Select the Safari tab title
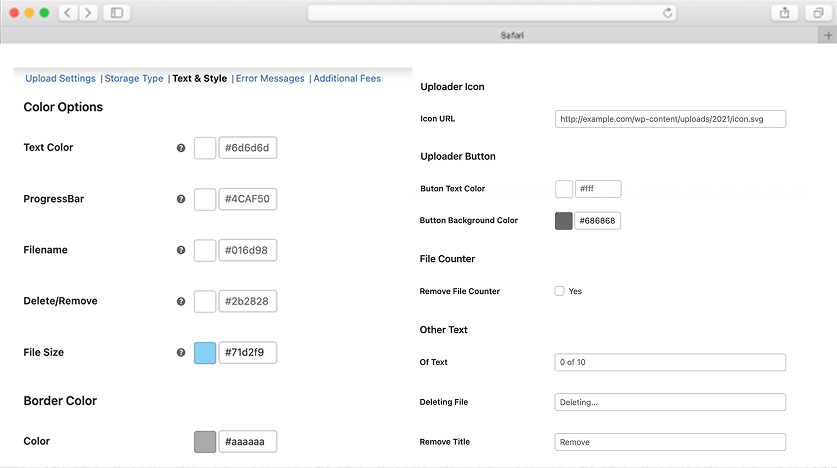 click(512, 35)
